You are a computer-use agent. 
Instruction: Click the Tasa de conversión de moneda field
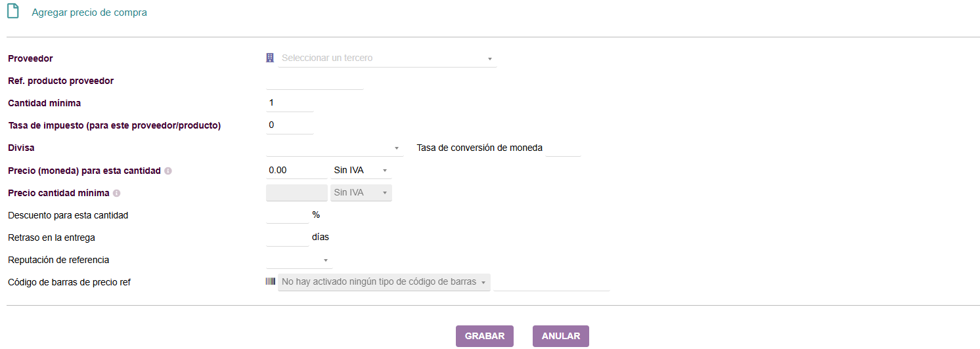click(563, 148)
